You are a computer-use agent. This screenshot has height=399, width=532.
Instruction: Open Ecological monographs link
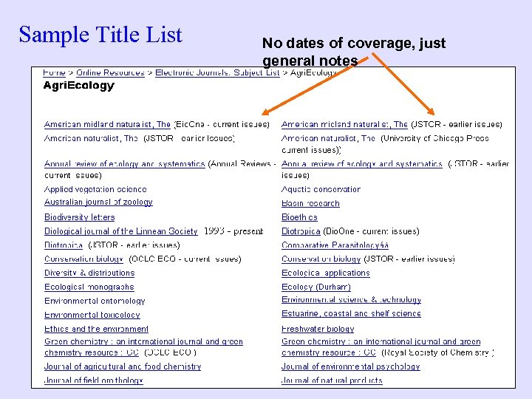[89, 287]
